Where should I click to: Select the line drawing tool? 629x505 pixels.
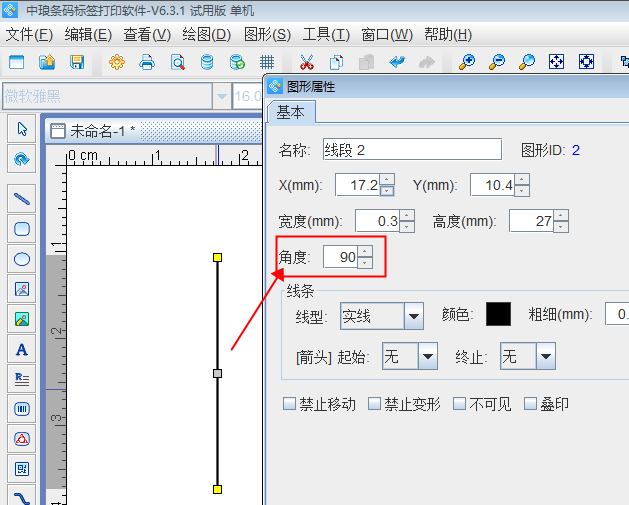pos(22,198)
